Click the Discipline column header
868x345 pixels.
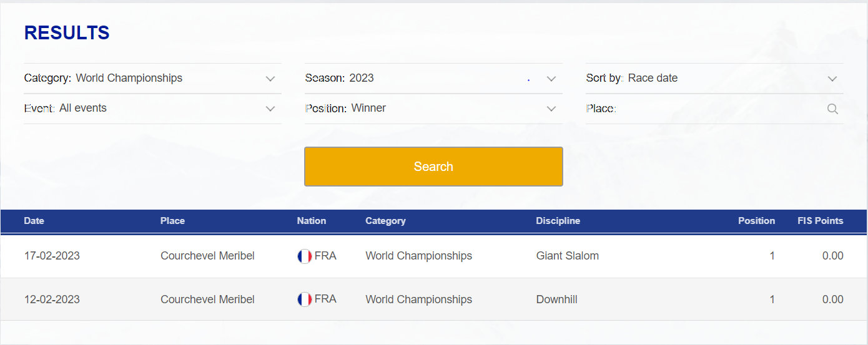pyautogui.click(x=558, y=221)
